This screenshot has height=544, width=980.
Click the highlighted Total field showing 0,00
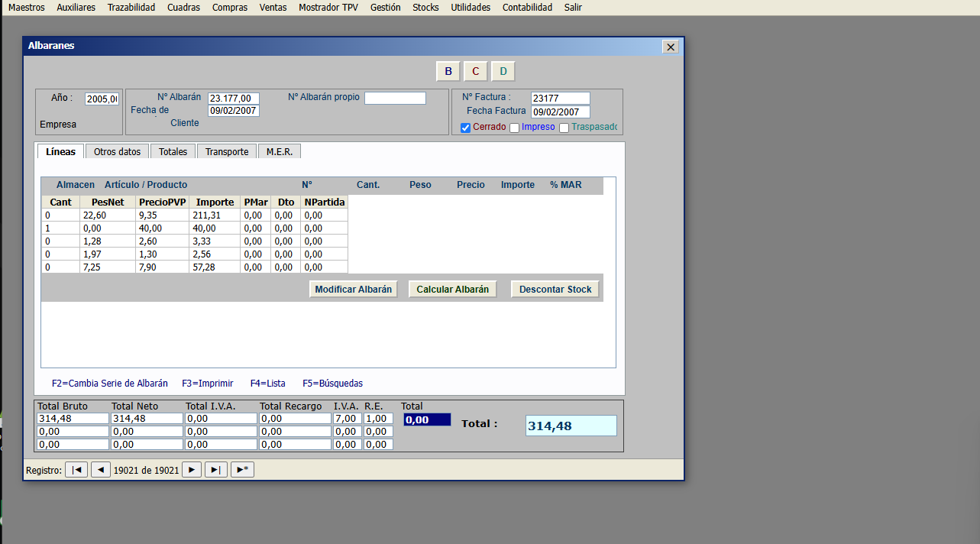427,419
